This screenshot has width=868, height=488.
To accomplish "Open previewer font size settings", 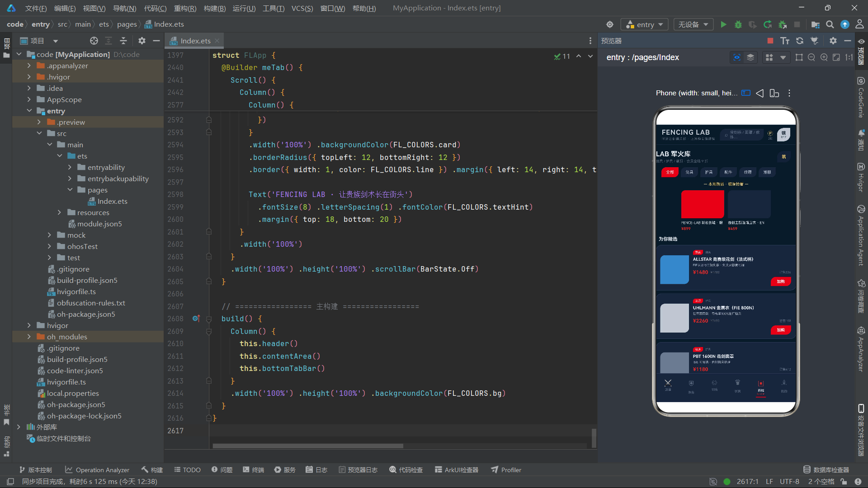I will pos(785,41).
